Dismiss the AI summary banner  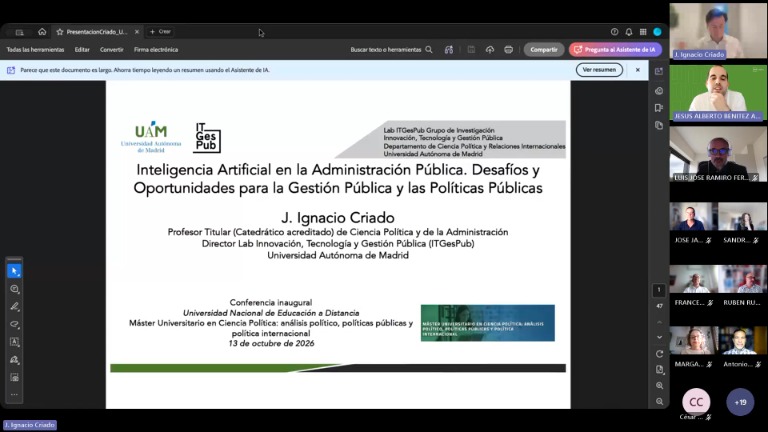pos(638,70)
